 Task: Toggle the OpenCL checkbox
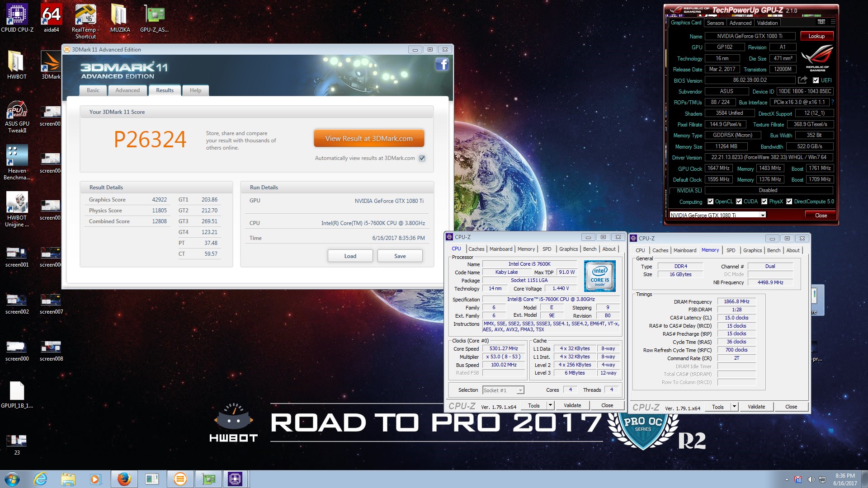[x=710, y=202]
